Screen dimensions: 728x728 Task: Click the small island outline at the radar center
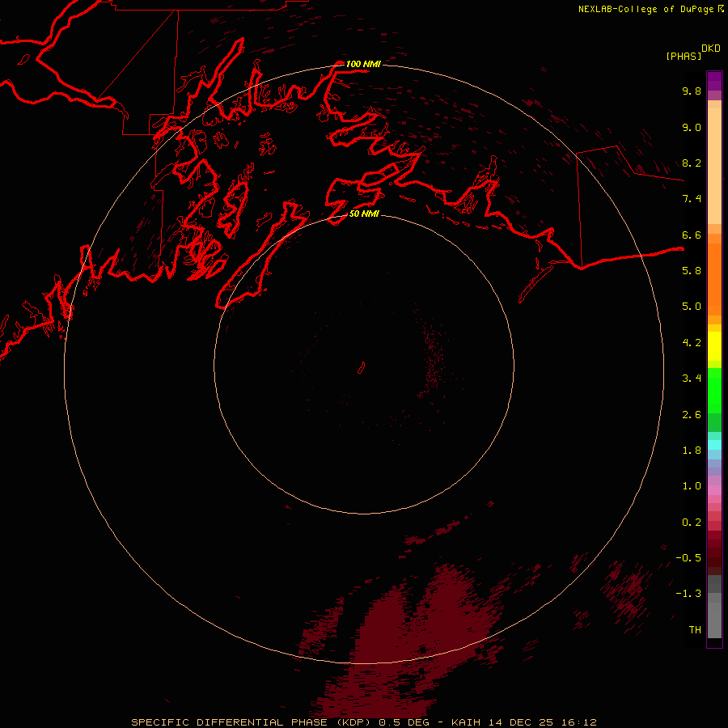(x=362, y=368)
